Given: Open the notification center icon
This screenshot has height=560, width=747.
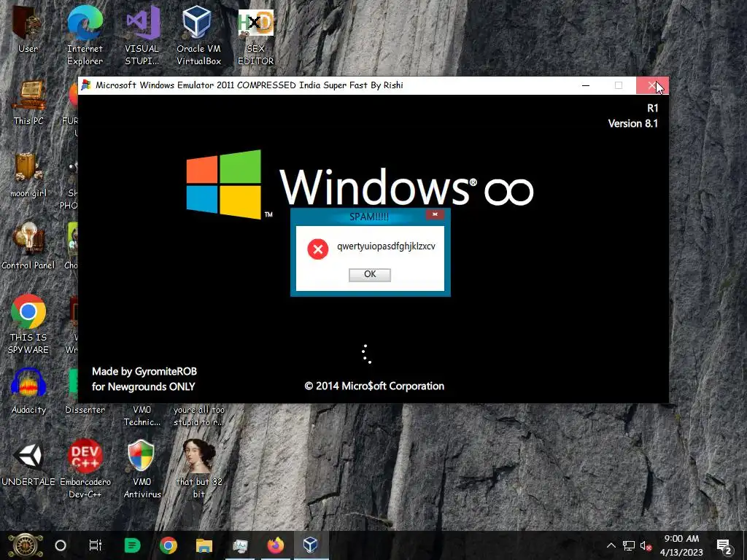Looking at the screenshot, I should (724, 546).
